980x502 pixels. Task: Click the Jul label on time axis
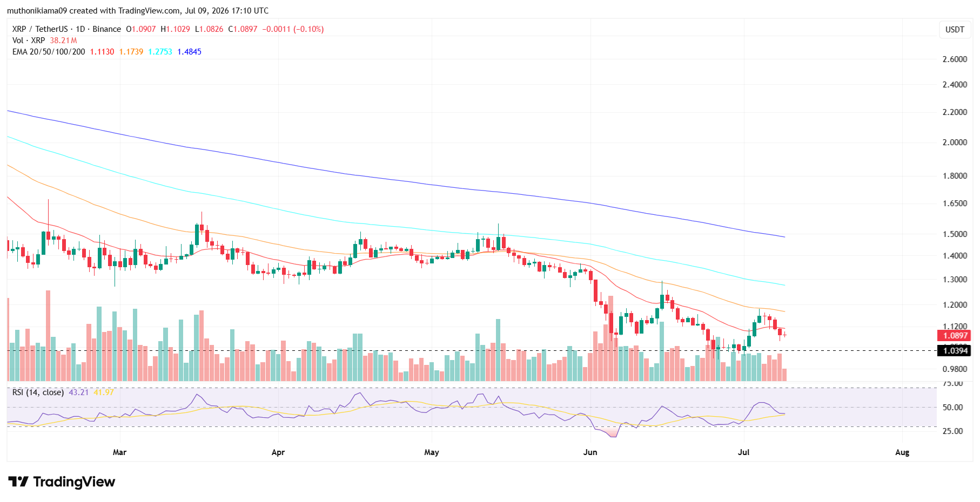(743, 452)
